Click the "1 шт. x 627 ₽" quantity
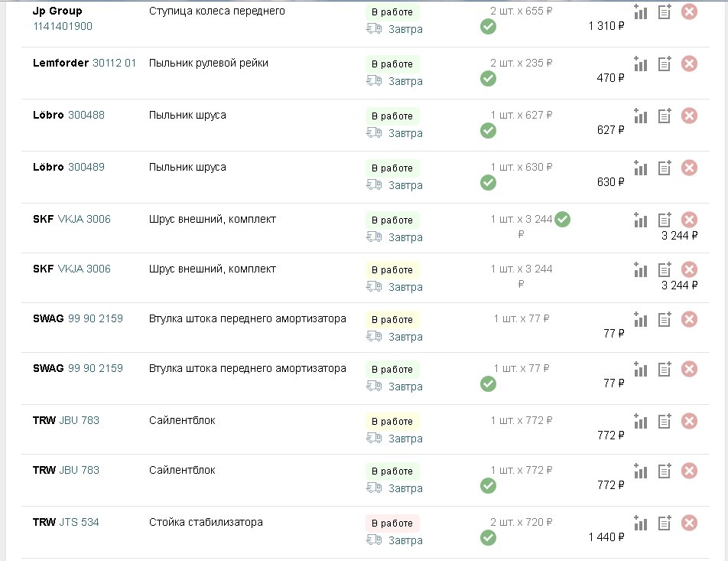 pos(522,115)
